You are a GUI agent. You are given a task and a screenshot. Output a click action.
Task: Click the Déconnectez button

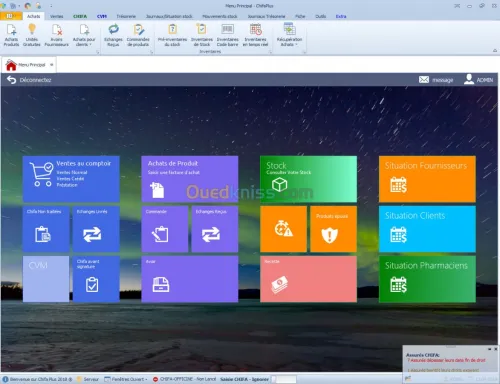click(x=29, y=80)
